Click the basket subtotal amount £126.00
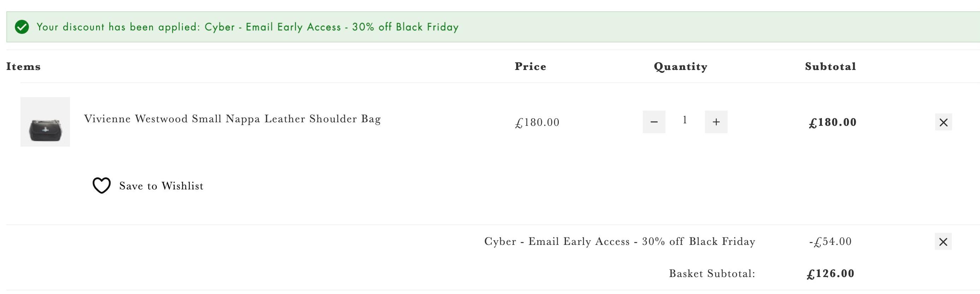 pyautogui.click(x=830, y=274)
